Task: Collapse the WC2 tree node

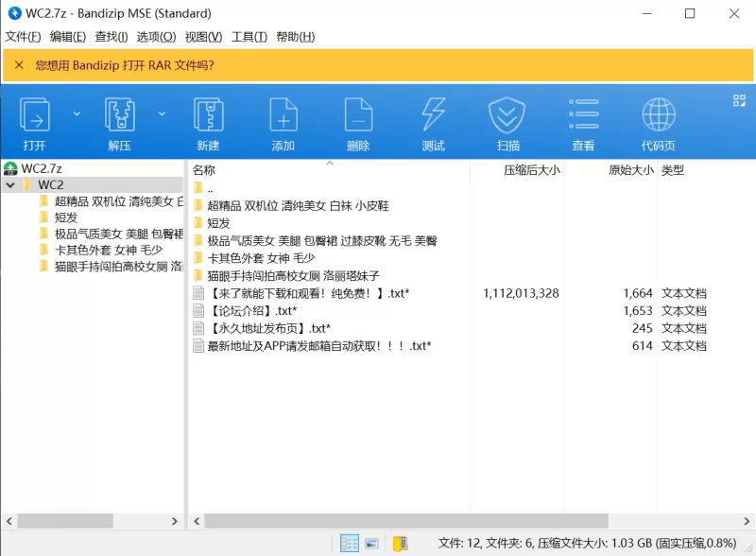Action: coord(10,184)
